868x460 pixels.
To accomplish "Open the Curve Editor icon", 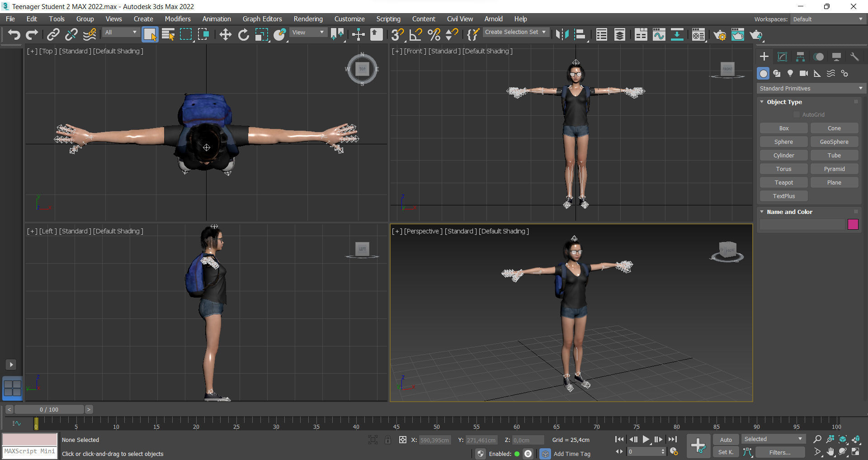I will (x=659, y=34).
